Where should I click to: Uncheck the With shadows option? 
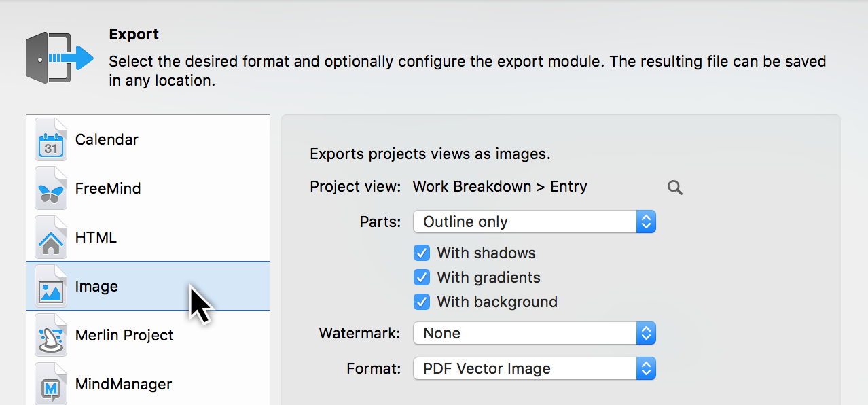(x=422, y=253)
